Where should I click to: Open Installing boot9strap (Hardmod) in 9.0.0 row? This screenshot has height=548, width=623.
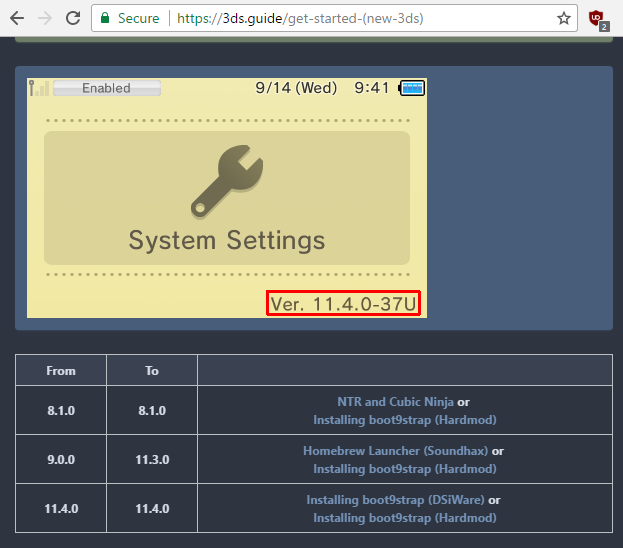coord(404,469)
